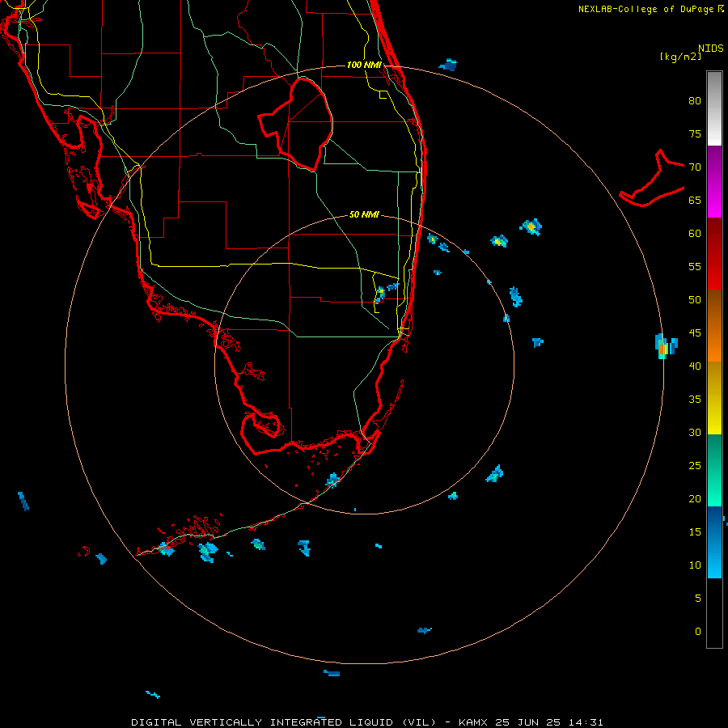Click the 5 value on the color scale
The height and width of the screenshot is (728, 728).
pos(698,598)
